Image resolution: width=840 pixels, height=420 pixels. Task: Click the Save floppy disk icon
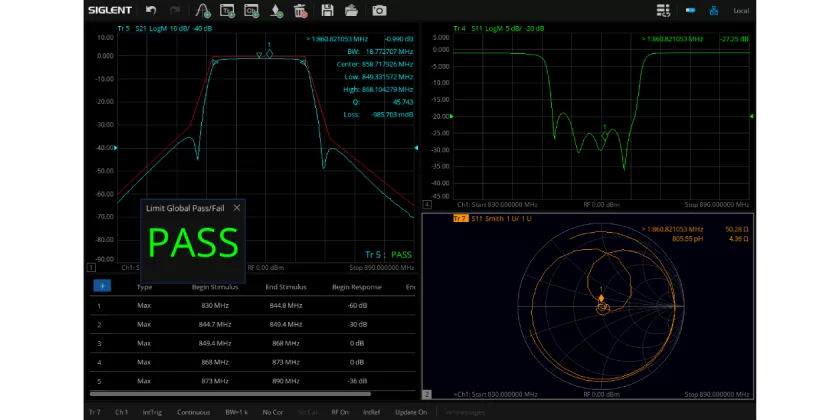coord(327,11)
